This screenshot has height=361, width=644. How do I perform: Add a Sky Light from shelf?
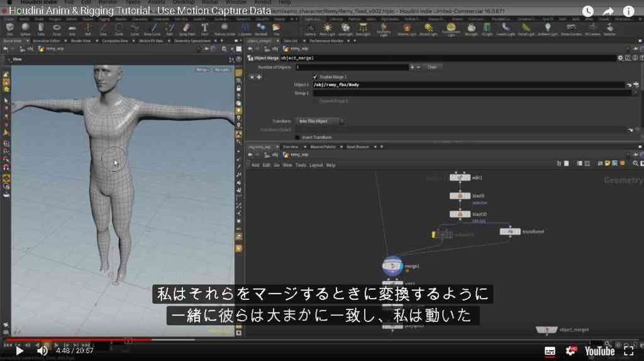coord(472,29)
